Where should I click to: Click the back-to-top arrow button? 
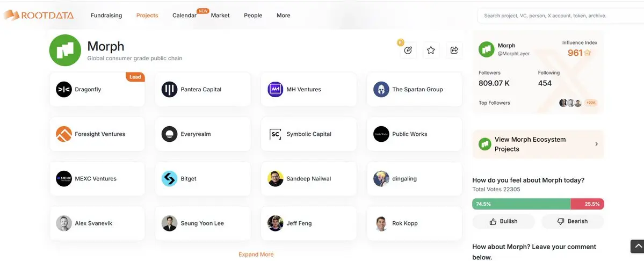click(x=638, y=246)
